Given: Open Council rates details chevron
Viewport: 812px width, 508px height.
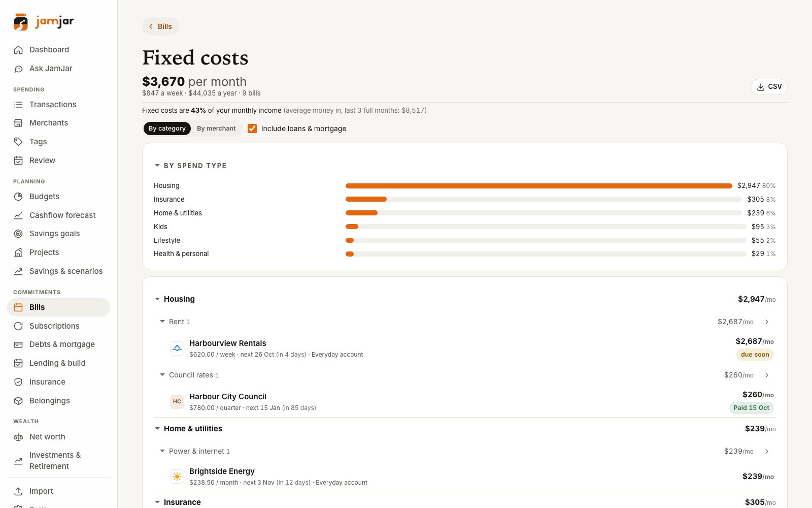Looking at the screenshot, I should [x=767, y=375].
